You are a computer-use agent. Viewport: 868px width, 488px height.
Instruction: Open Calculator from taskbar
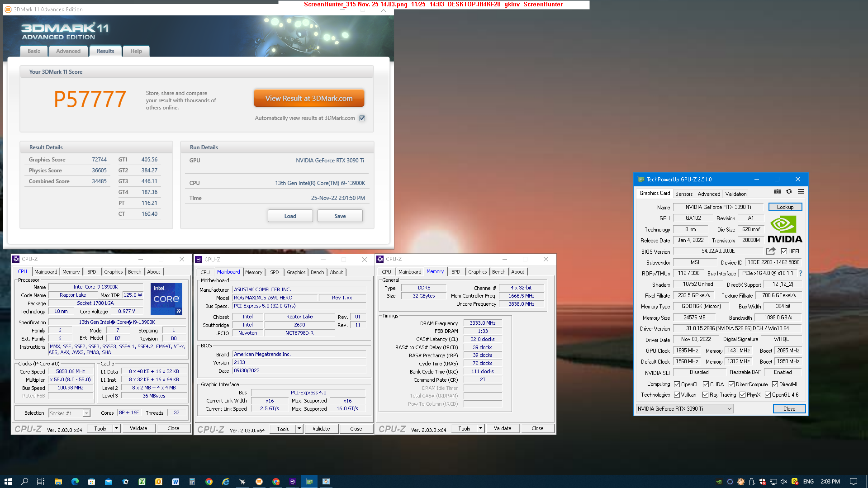point(192,482)
